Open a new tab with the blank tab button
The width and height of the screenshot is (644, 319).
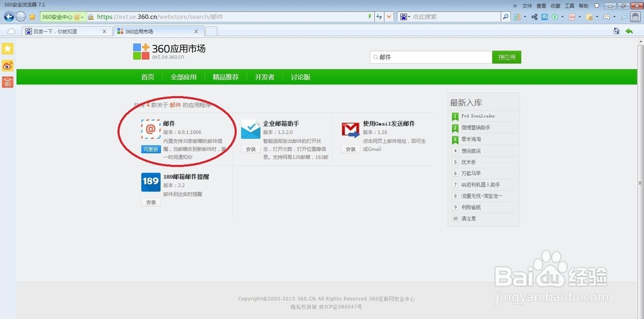[x=211, y=31]
